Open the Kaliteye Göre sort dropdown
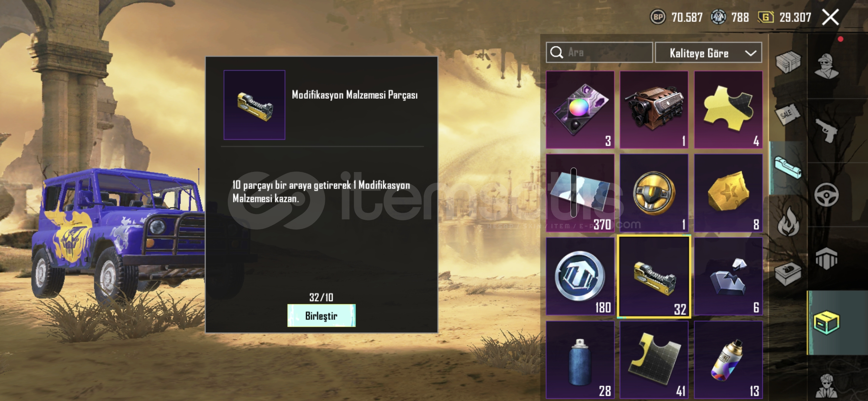This screenshot has width=868, height=401. coord(708,53)
